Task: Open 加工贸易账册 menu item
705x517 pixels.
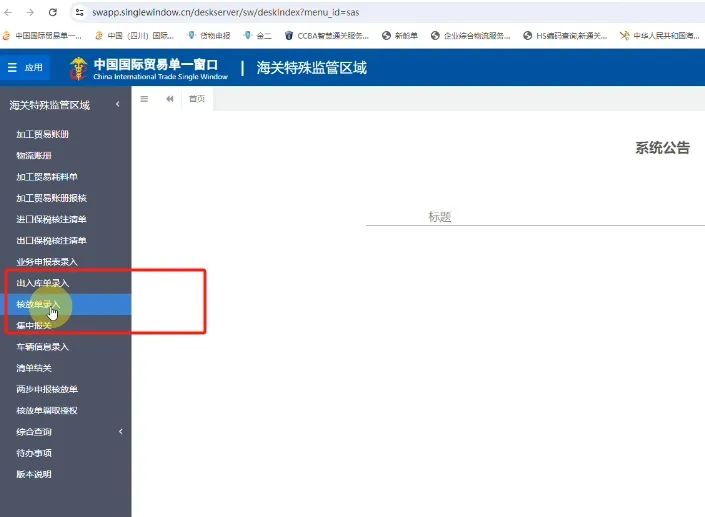Action: [x=43, y=134]
